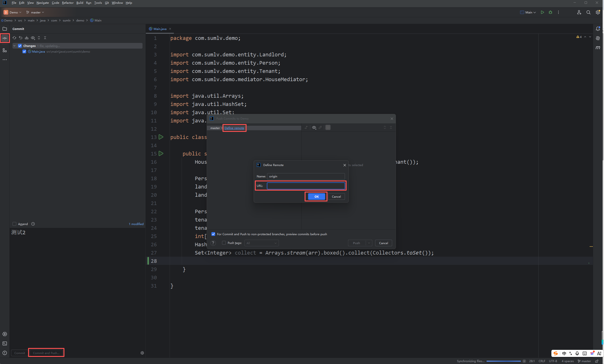The width and height of the screenshot is (604, 364).
Task: Click the run gutter icon at line 15
Action: 161,153
